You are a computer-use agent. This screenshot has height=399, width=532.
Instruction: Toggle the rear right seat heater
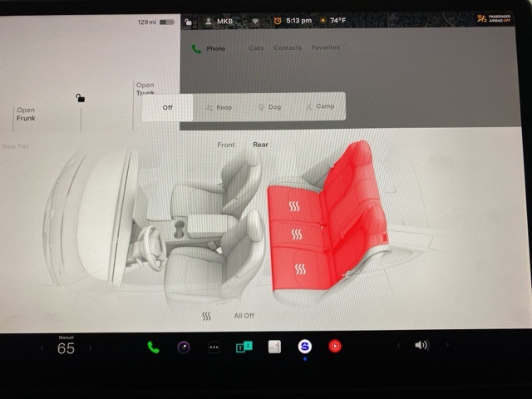294,206
